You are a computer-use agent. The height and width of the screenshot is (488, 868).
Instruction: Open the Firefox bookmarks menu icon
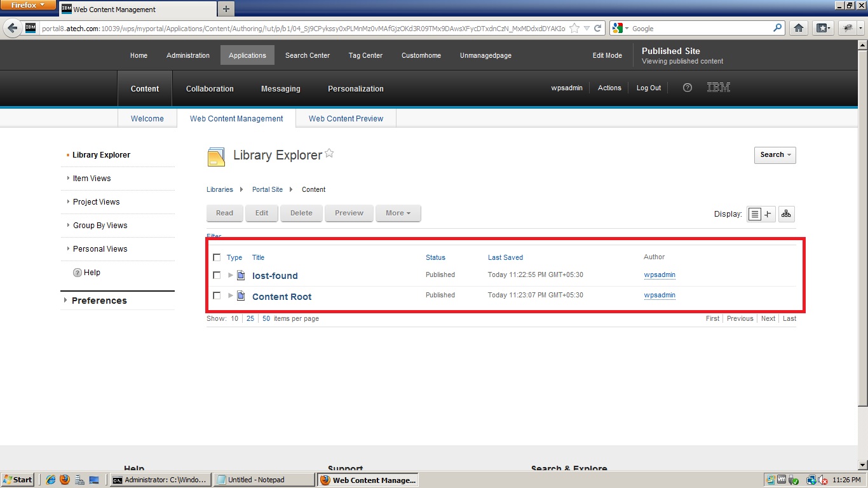click(x=824, y=28)
